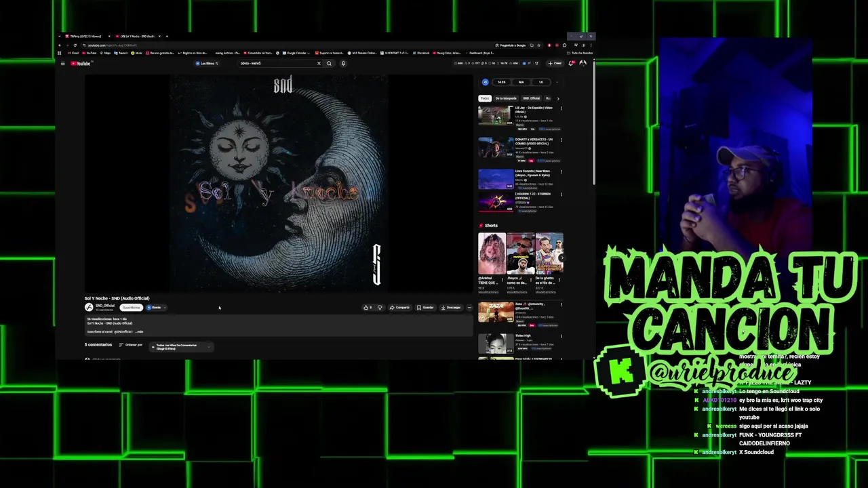Toggle the Los filtros extension button
Viewport: 868px width, 488px height.
207,64
